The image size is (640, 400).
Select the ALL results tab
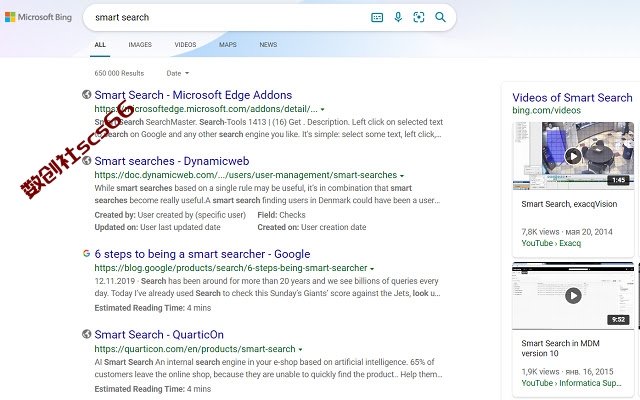pyautogui.click(x=100, y=44)
